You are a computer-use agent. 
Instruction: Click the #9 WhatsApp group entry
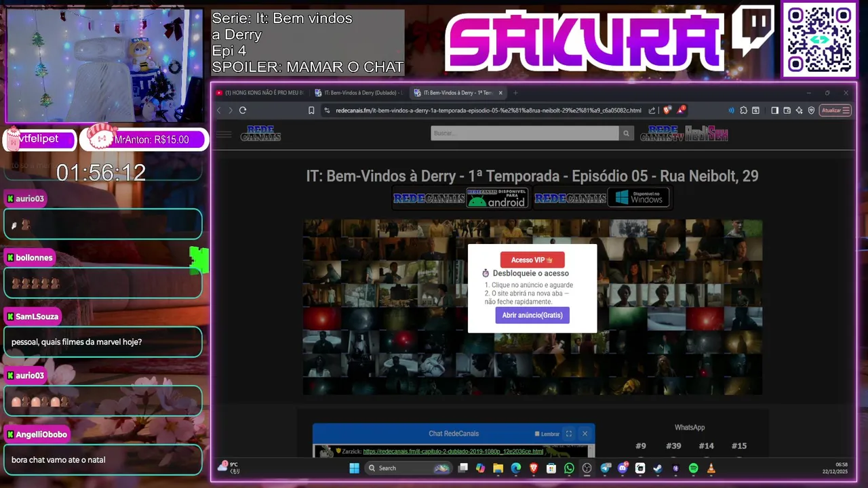(x=641, y=446)
